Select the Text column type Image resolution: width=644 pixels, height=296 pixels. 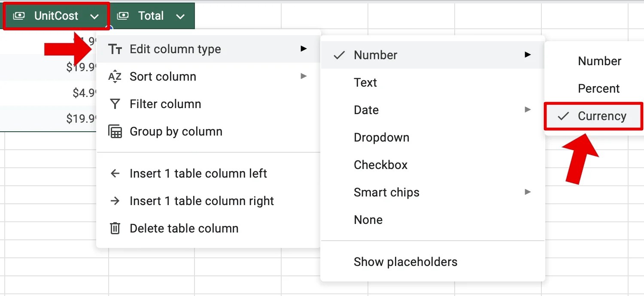point(365,82)
